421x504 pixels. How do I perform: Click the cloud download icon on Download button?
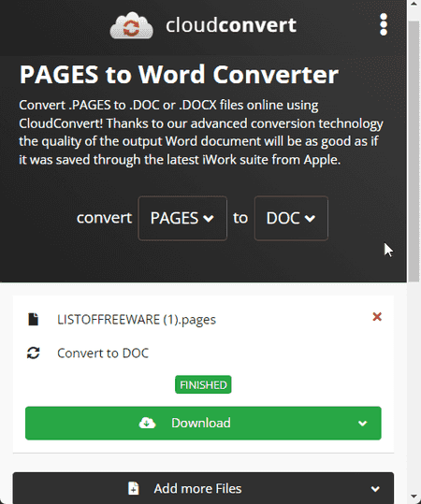[x=147, y=423]
